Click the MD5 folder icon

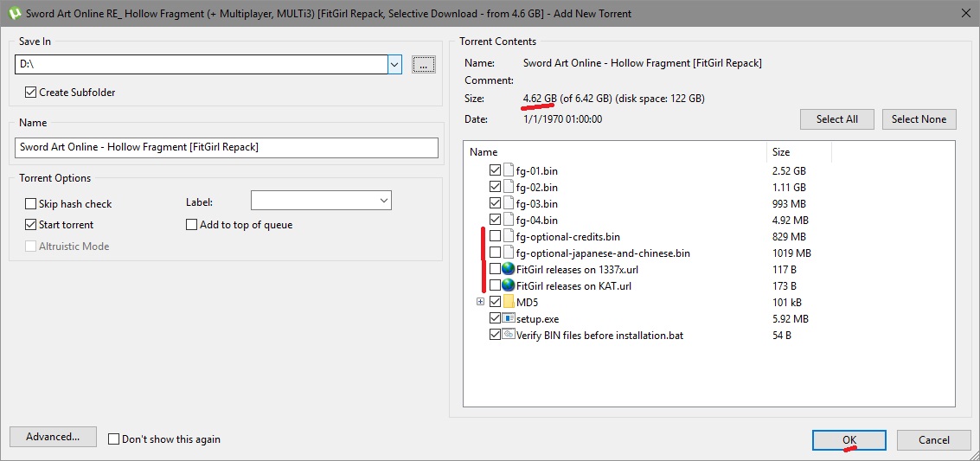508,302
